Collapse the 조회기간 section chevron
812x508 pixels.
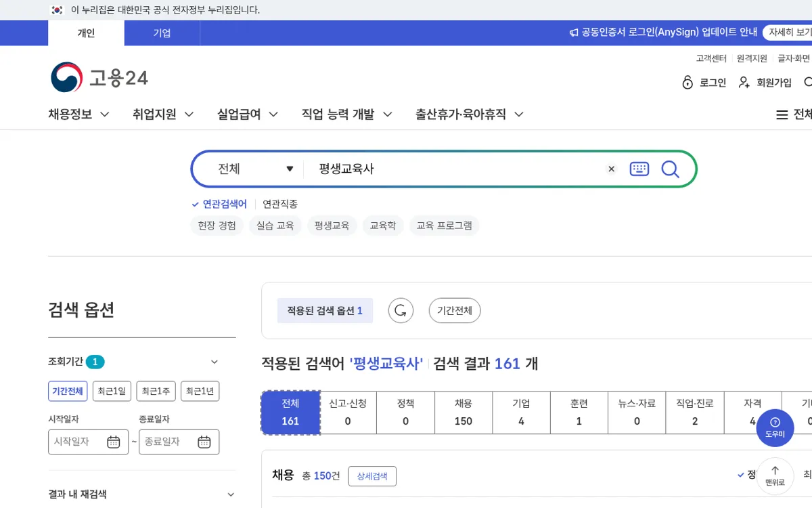215,362
